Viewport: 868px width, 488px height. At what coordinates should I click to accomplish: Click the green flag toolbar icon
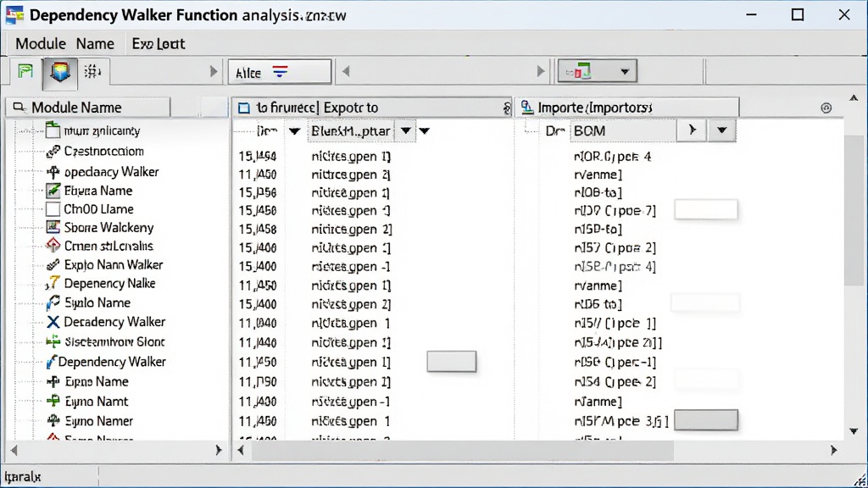pyautogui.click(x=25, y=71)
